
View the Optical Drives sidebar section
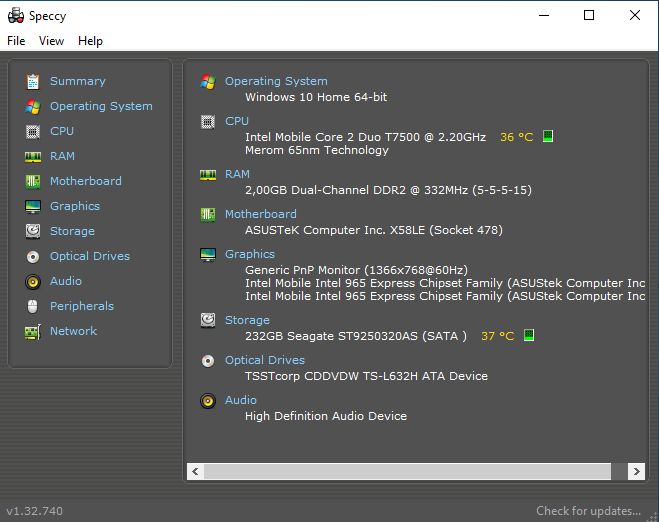(90, 256)
